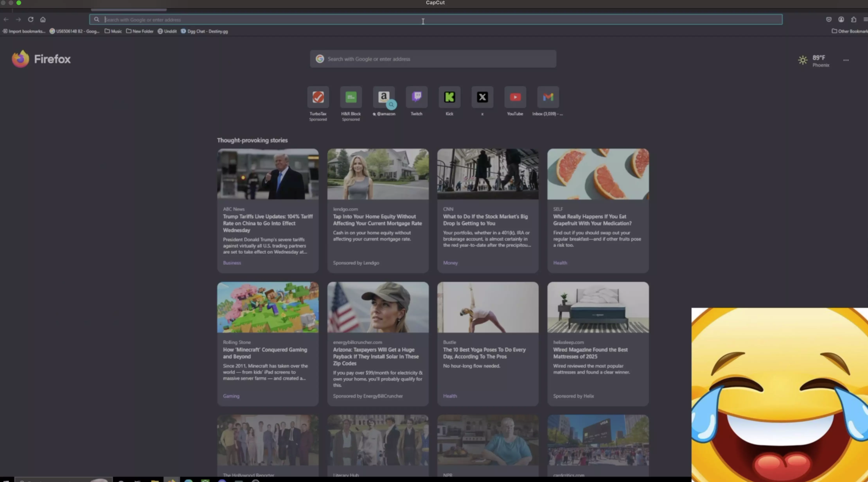Open Wired Magazine Best Mattresses headline
This screenshot has width=868, height=482.
point(590,353)
